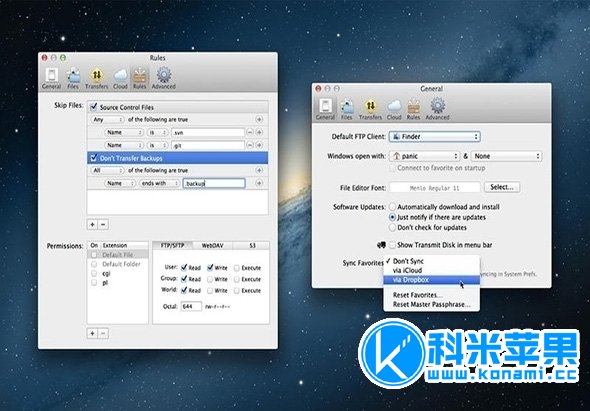Open Default FTP Client Finder dropdown
Viewport: 590px width, 411px height.
435,137
